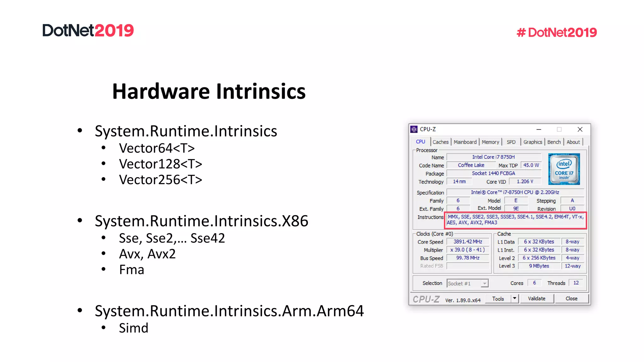The height and width of the screenshot is (362, 644).
Task: Click the 14 nm technology value
Action: click(459, 181)
